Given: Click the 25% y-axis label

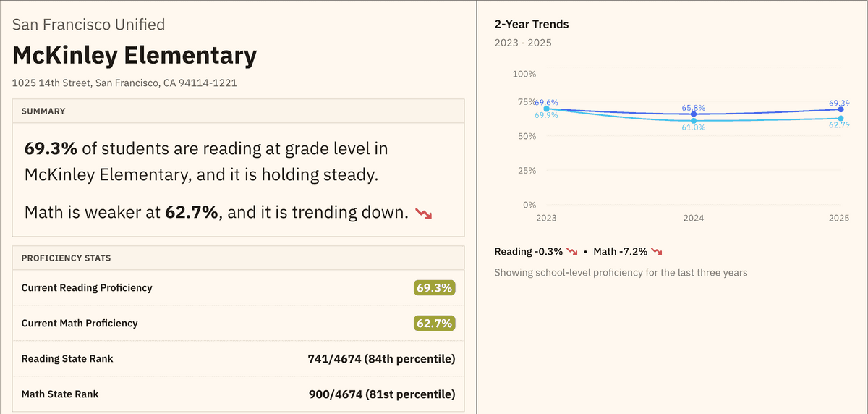Looking at the screenshot, I should [527, 171].
